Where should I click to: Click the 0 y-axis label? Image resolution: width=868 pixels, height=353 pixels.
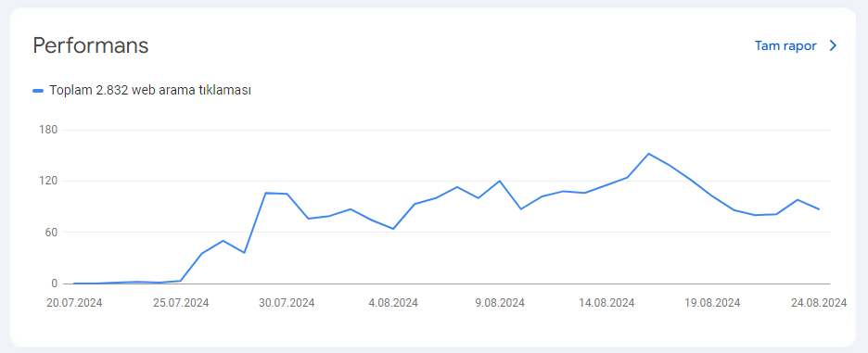pyautogui.click(x=54, y=284)
